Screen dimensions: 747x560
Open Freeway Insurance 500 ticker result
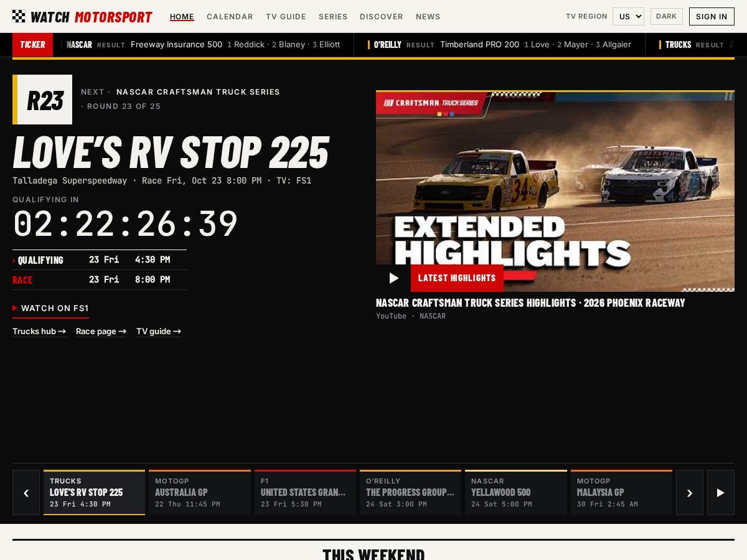204,45
